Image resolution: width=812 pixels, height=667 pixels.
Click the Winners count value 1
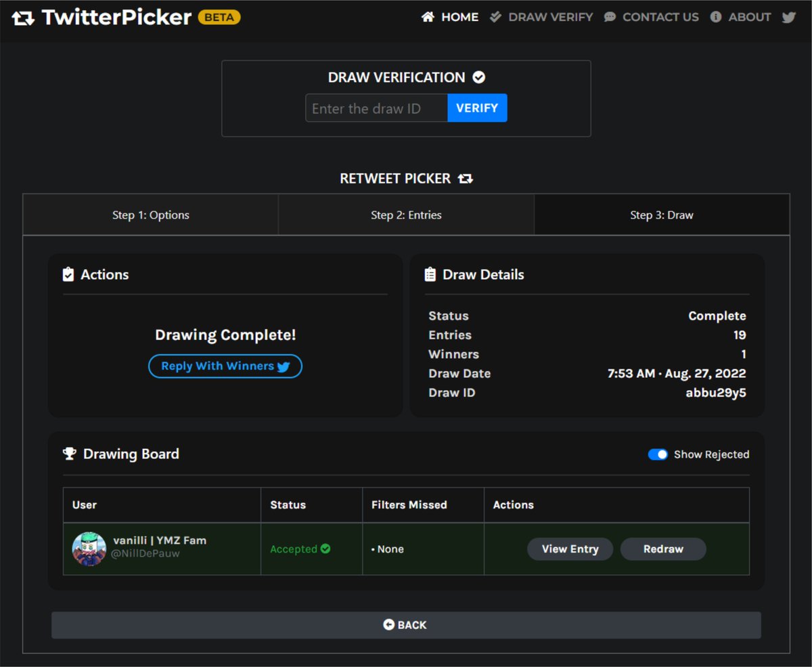click(744, 354)
